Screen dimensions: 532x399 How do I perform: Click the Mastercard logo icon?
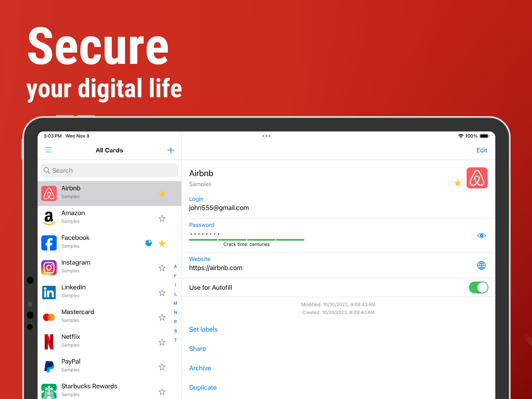click(x=49, y=317)
